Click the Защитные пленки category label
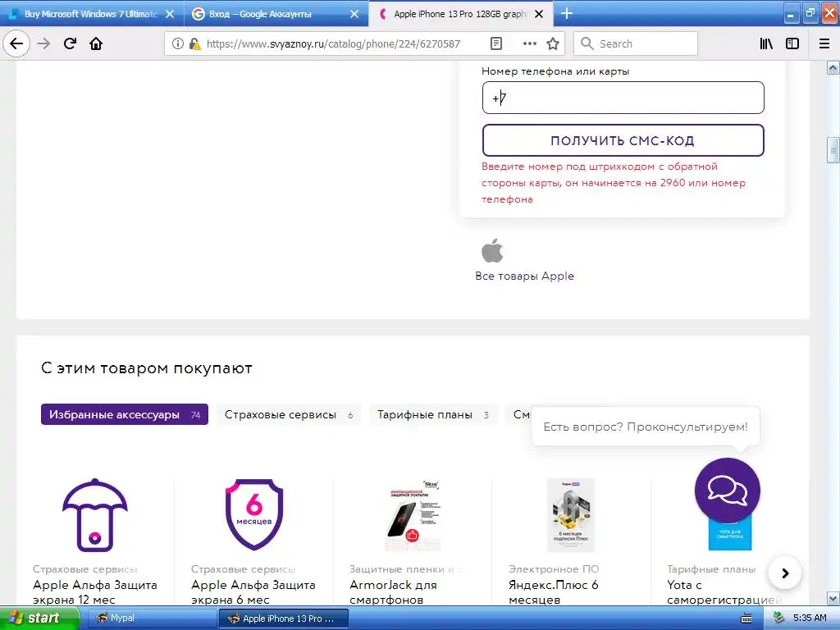 (405, 569)
